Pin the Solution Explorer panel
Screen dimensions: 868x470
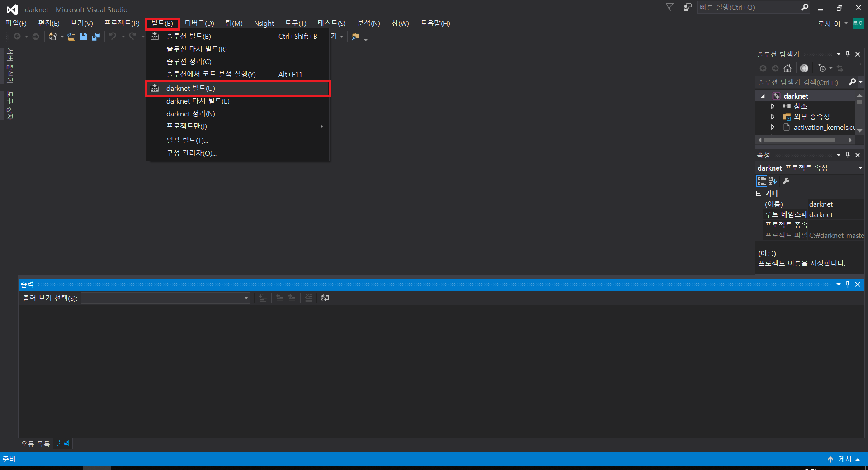tap(848, 54)
